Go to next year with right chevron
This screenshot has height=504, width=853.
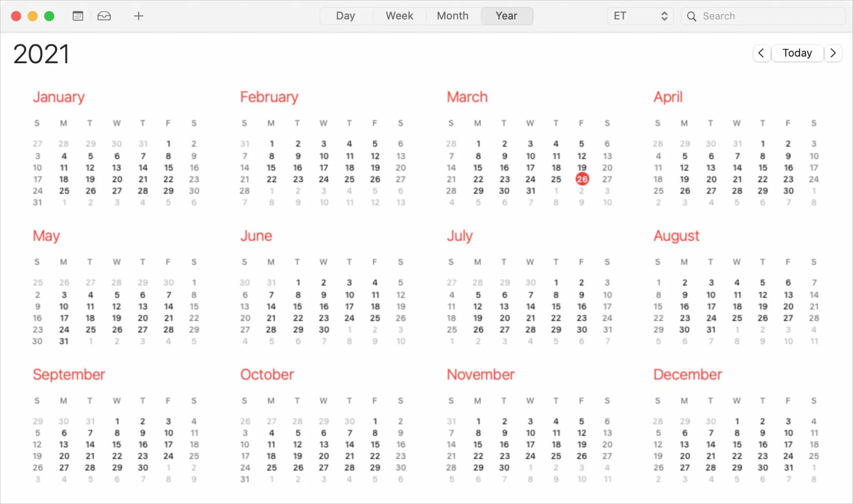[x=833, y=53]
